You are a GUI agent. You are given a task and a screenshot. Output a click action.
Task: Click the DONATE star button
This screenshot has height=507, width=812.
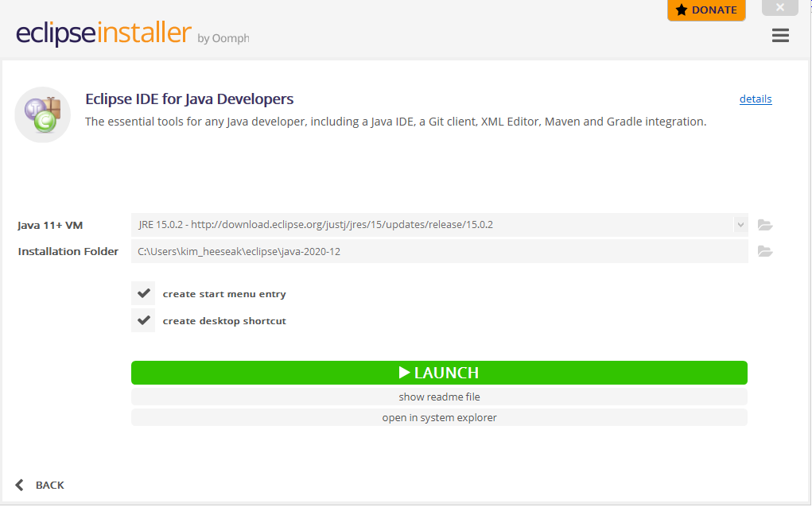[706, 10]
